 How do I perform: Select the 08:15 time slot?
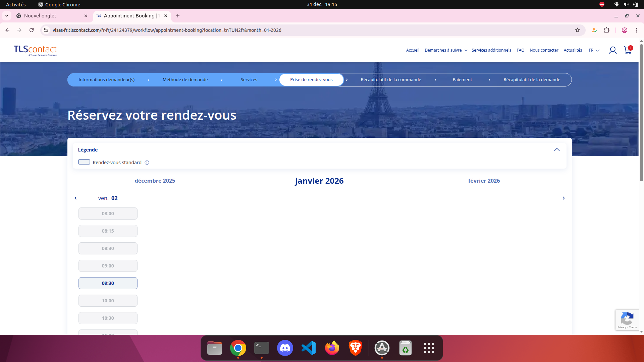click(108, 231)
